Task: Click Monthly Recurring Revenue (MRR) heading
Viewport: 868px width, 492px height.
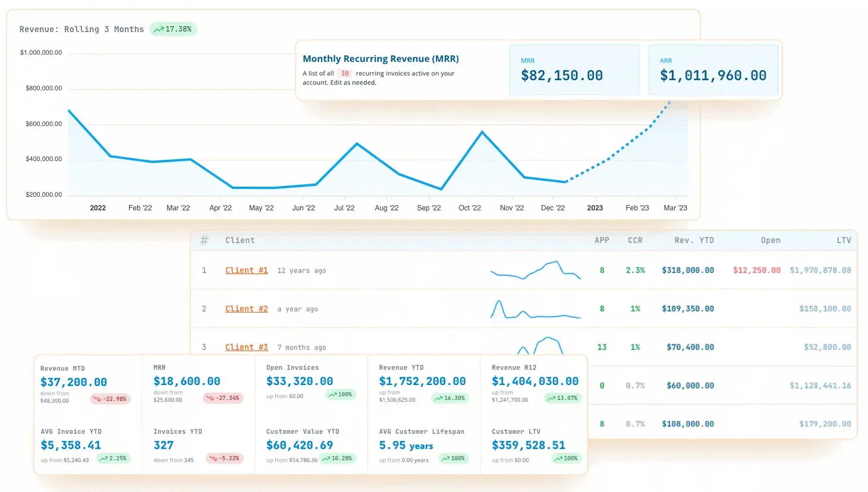Action: [381, 59]
